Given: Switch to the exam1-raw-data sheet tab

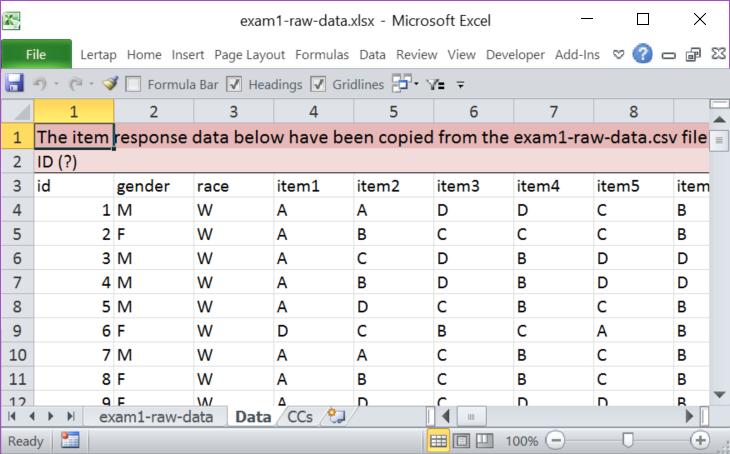Looking at the screenshot, I should click(x=153, y=415).
